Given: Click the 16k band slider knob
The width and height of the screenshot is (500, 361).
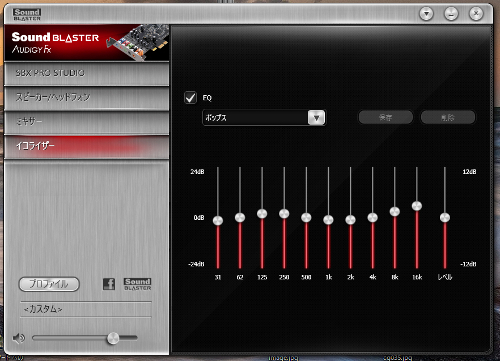Looking at the screenshot, I should click(417, 206).
